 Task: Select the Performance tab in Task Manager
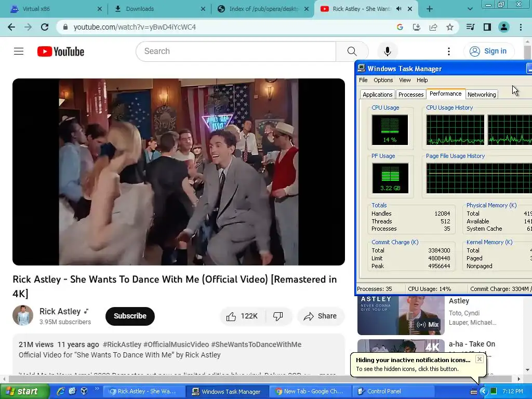click(445, 94)
